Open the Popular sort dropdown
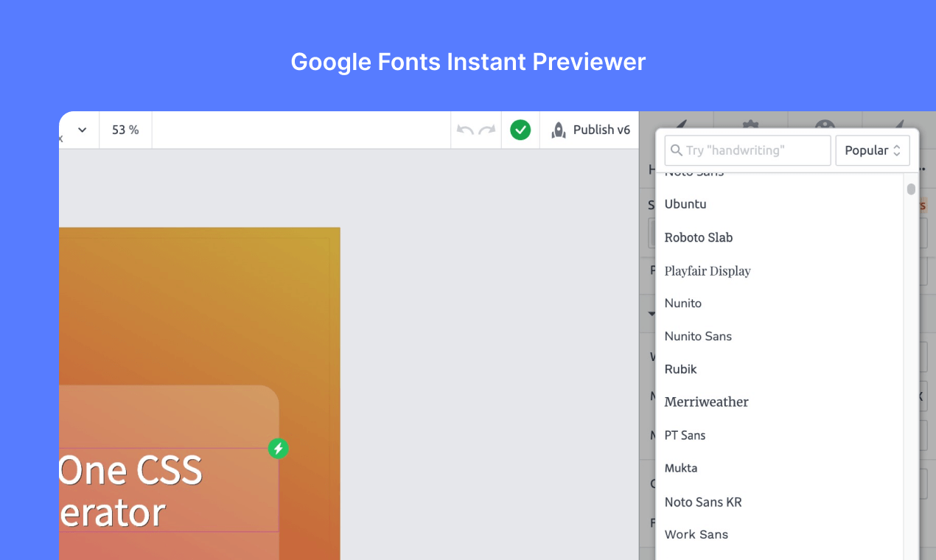The width and height of the screenshot is (936, 560). click(x=873, y=150)
